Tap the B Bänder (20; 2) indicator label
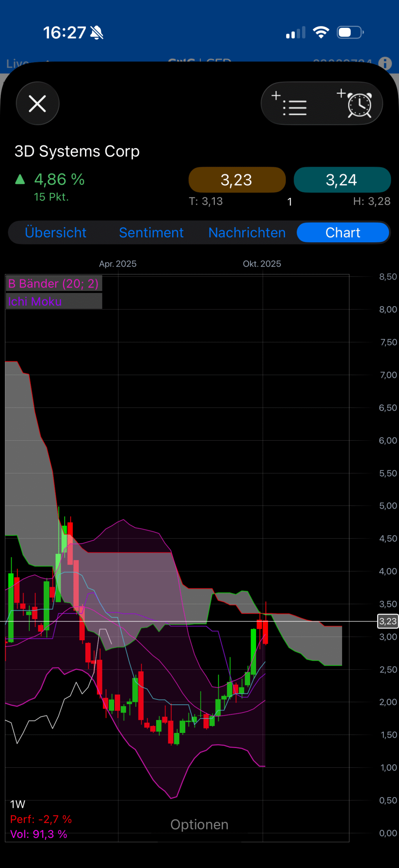Screen dimensions: 399x868 coord(53,284)
